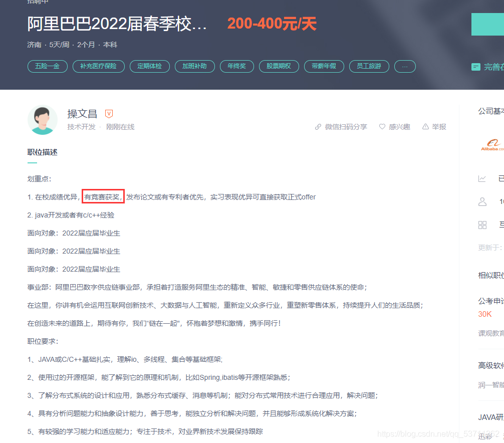Click the 职位描述 section heading
Viewport: 504px width, 443px height.
(x=42, y=152)
